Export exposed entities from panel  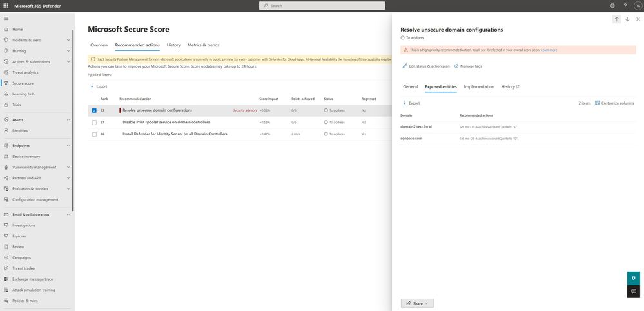point(411,103)
